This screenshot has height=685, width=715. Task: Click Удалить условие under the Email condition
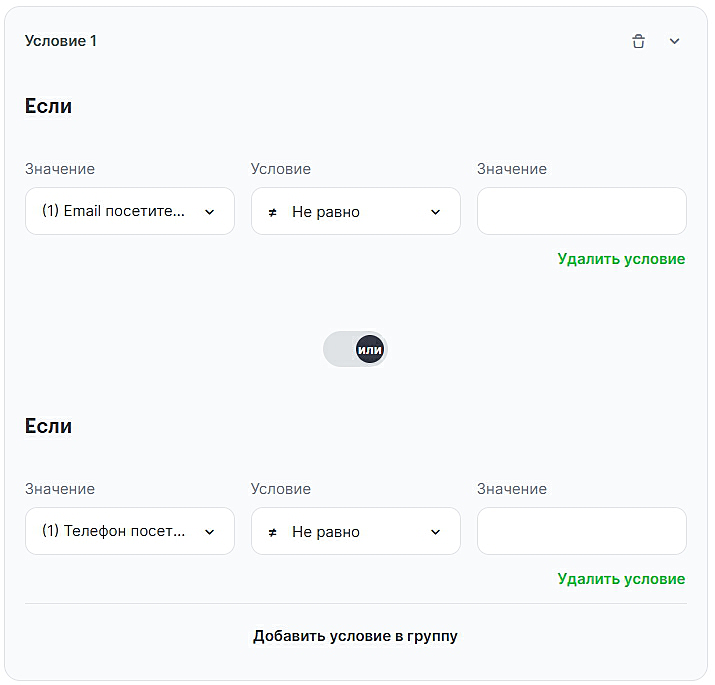621,259
